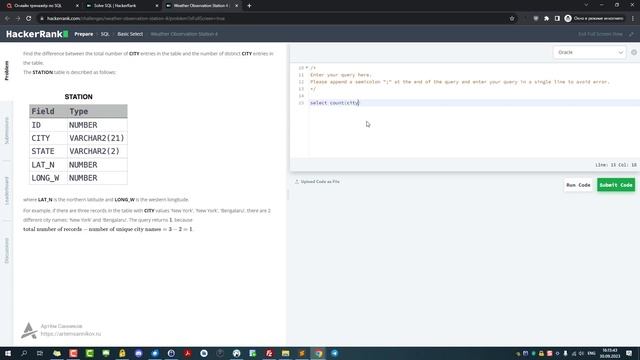Click the Incognito profile indicator

click(x=594, y=18)
